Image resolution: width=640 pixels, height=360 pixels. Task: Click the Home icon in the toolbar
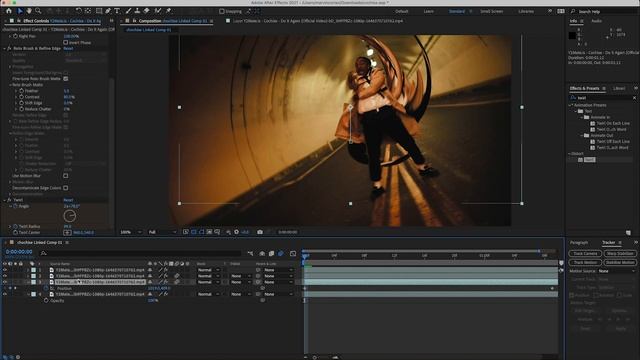click(x=9, y=11)
